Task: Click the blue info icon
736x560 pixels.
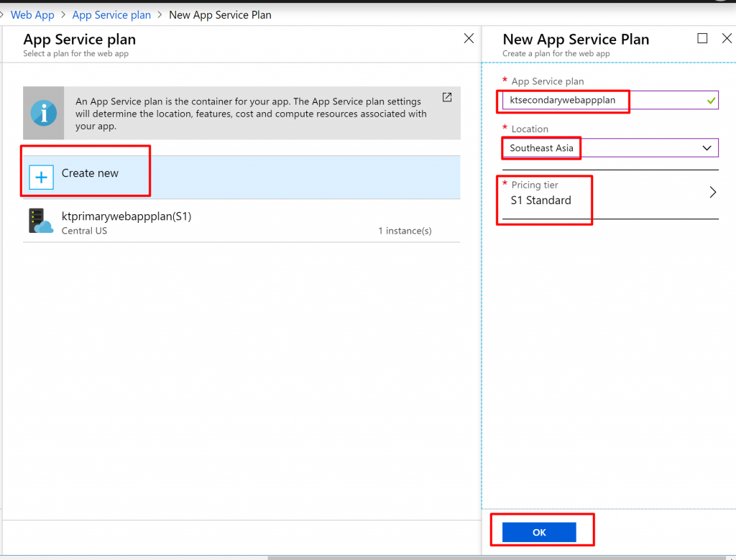Action: [44, 113]
